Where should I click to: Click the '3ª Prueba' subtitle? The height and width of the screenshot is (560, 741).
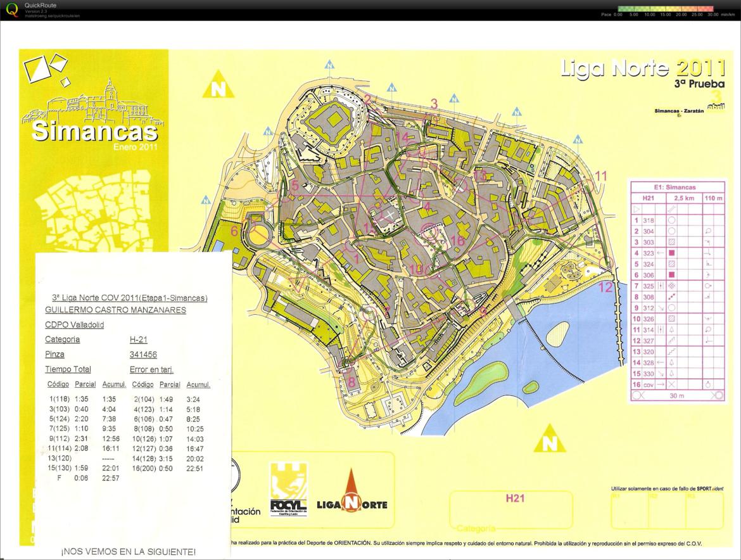coord(699,84)
